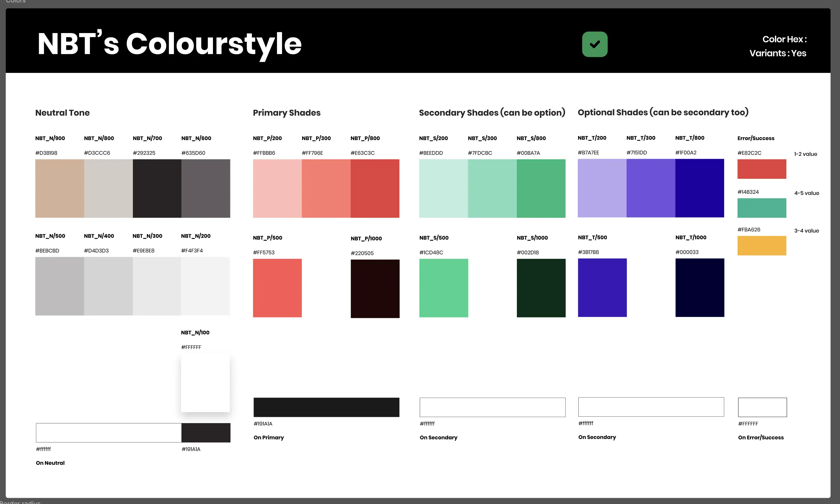
Task: Select the NBT_N/600 dark gray swatch
Action: click(206, 189)
